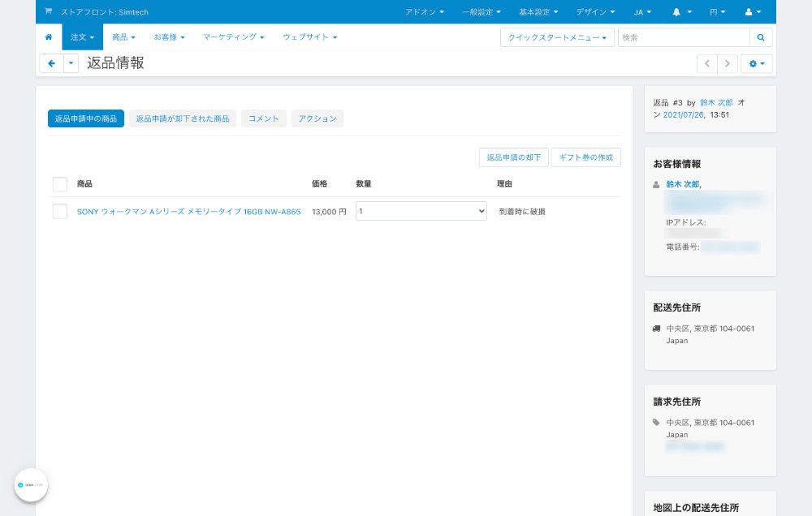812x516 pixels.
Task: Expand the クイックスタートメニュー dropdown
Action: point(557,37)
